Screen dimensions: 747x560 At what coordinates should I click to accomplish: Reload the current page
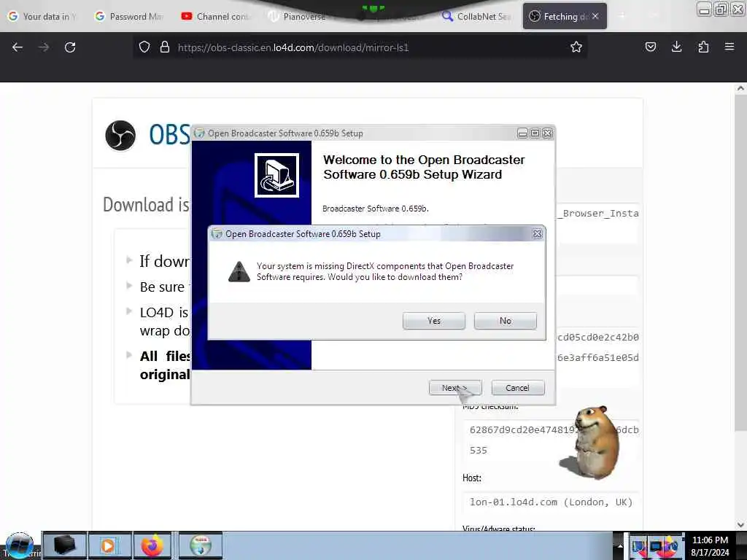coord(70,47)
